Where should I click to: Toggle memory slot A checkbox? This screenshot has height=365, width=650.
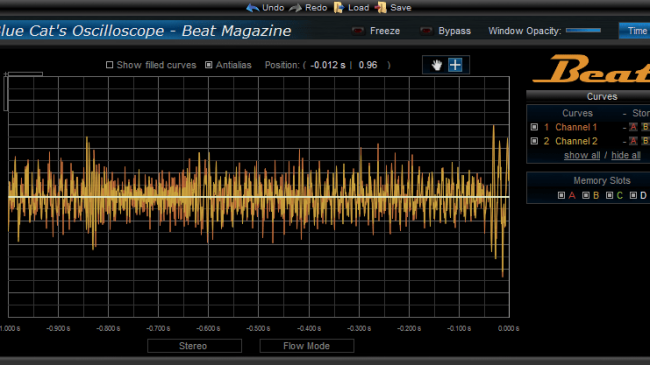561,195
